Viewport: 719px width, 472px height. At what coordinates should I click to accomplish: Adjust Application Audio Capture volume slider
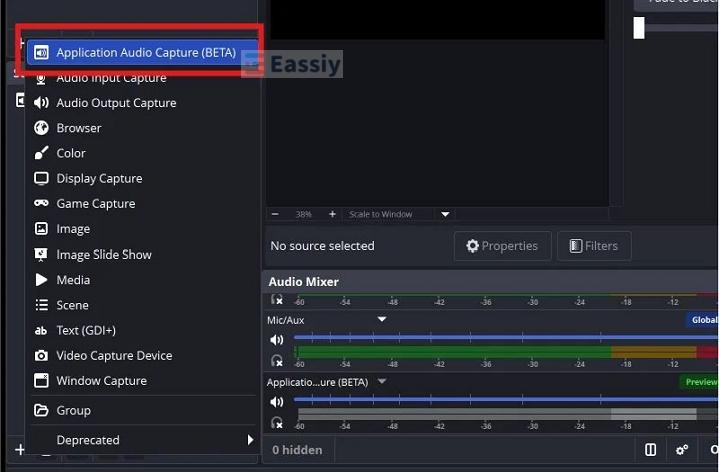pos(506,400)
